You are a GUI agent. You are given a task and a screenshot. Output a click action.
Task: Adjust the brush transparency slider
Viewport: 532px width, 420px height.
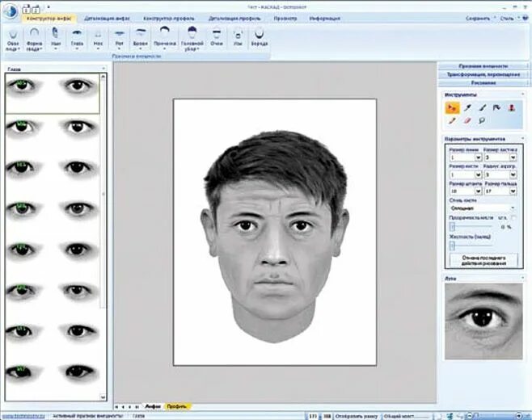(452, 226)
